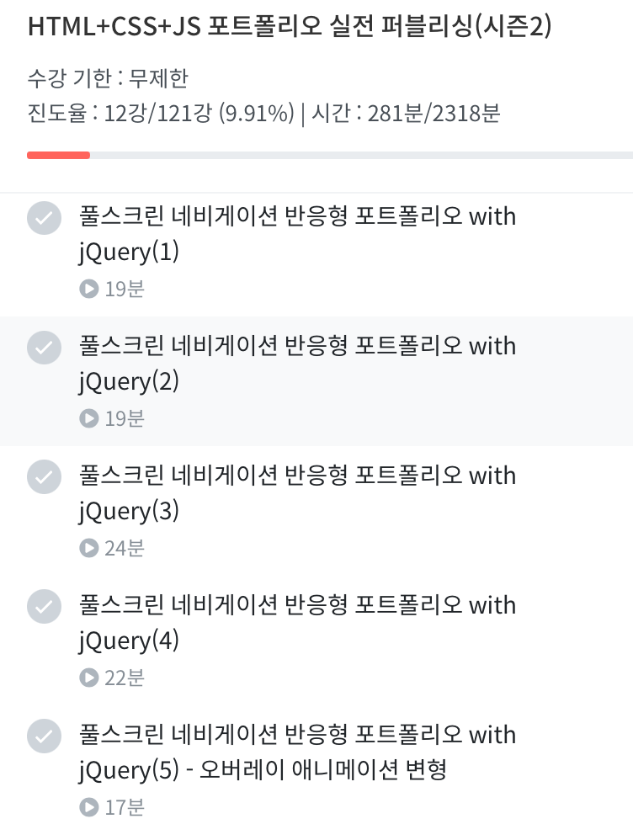633x840 pixels.
Task: Click play icon next to 17분
Action: [88, 807]
